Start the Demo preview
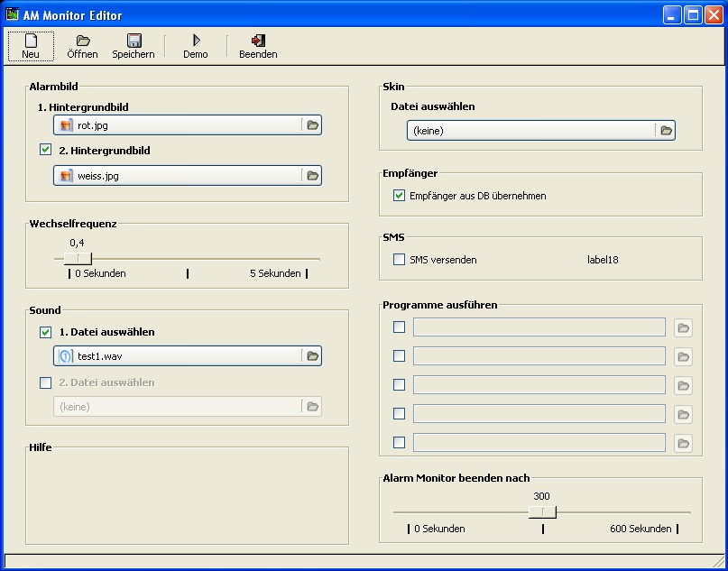Viewport: 728px width, 571px height. pos(196,46)
